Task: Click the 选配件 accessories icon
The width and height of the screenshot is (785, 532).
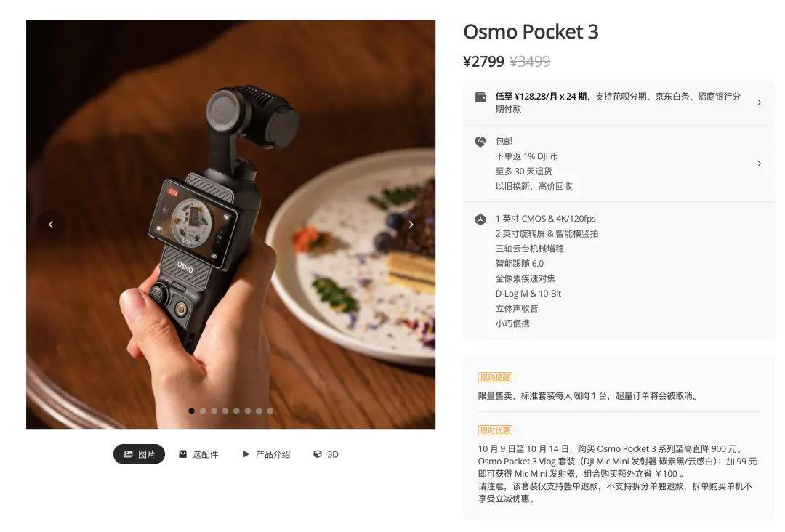Action: [x=182, y=454]
